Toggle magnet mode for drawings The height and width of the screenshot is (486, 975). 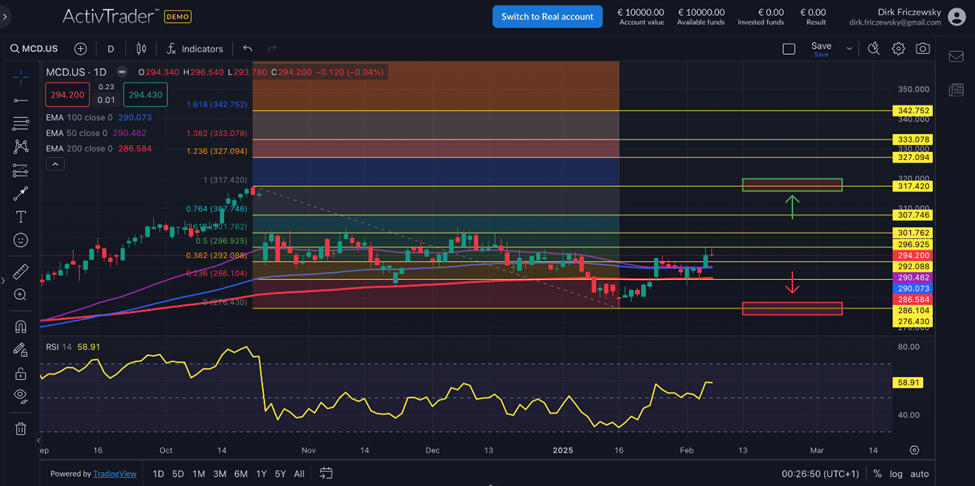click(20, 326)
